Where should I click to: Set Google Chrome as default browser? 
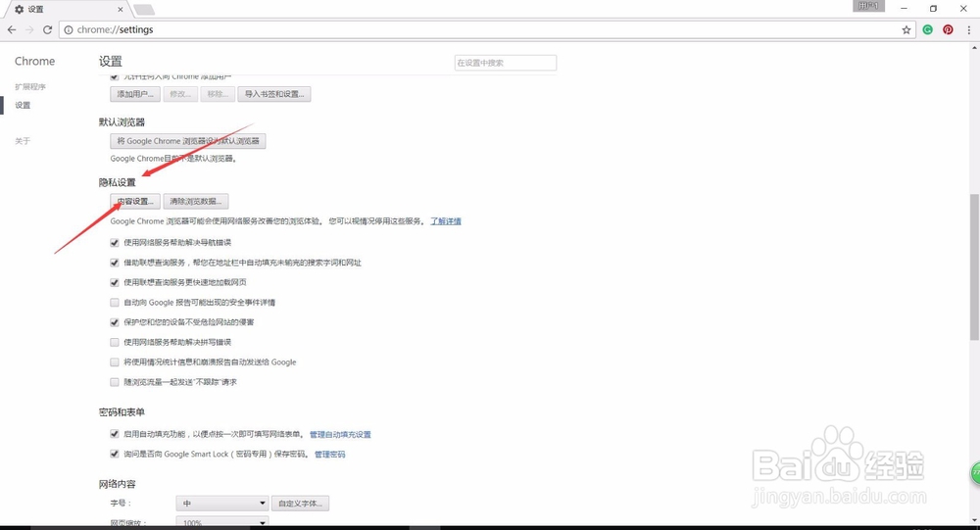coord(188,141)
